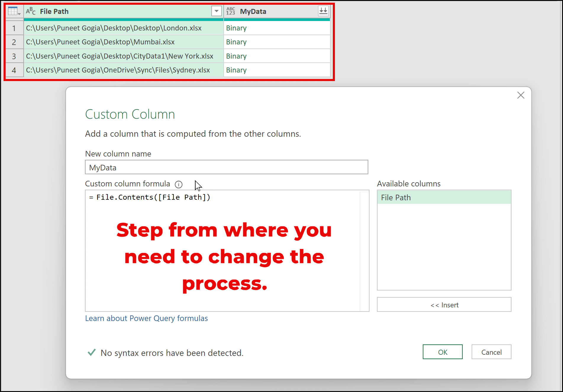
Task: Open the File Path column filter dropdown
Action: coord(216,11)
